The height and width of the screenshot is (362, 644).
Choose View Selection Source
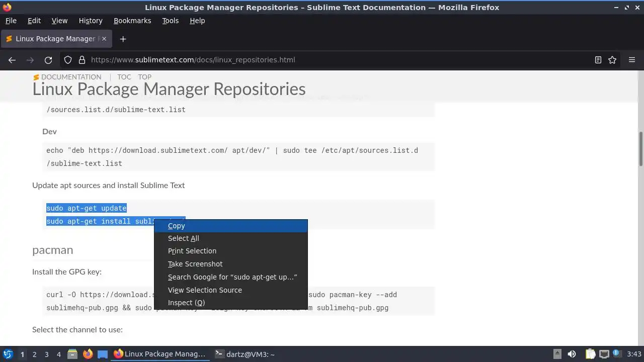tap(231, 290)
